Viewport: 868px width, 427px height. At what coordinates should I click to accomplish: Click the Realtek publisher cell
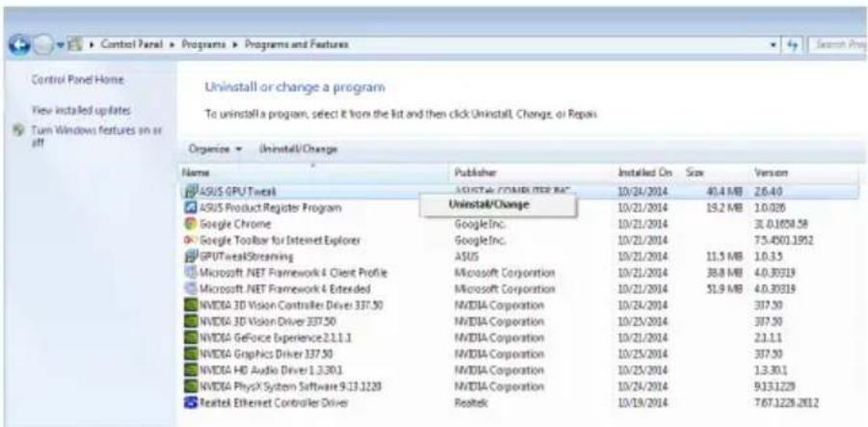click(x=472, y=403)
